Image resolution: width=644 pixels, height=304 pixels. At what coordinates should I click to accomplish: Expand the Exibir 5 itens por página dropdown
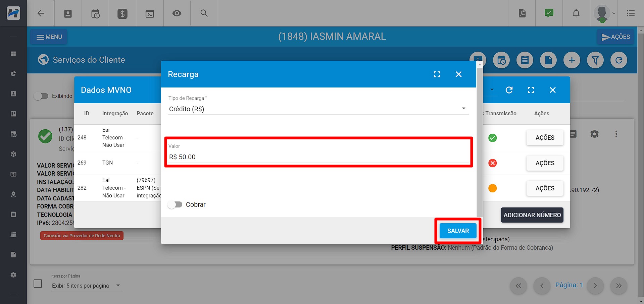click(x=86, y=286)
